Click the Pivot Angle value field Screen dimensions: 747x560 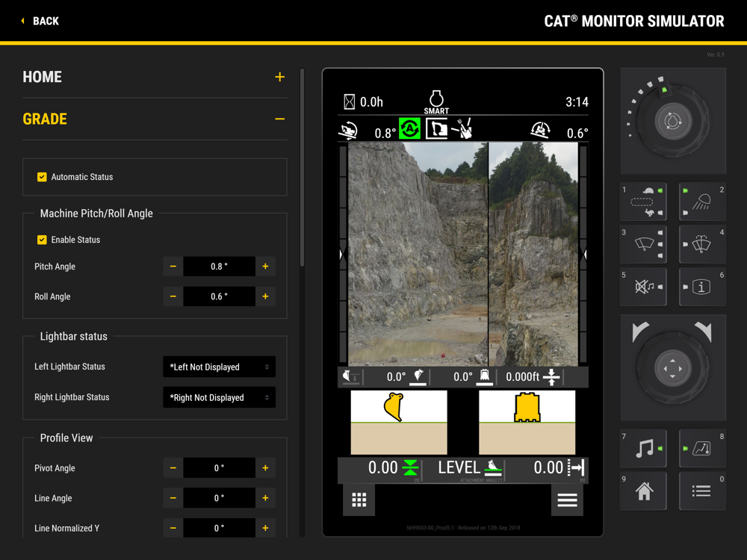click(219, 467)
